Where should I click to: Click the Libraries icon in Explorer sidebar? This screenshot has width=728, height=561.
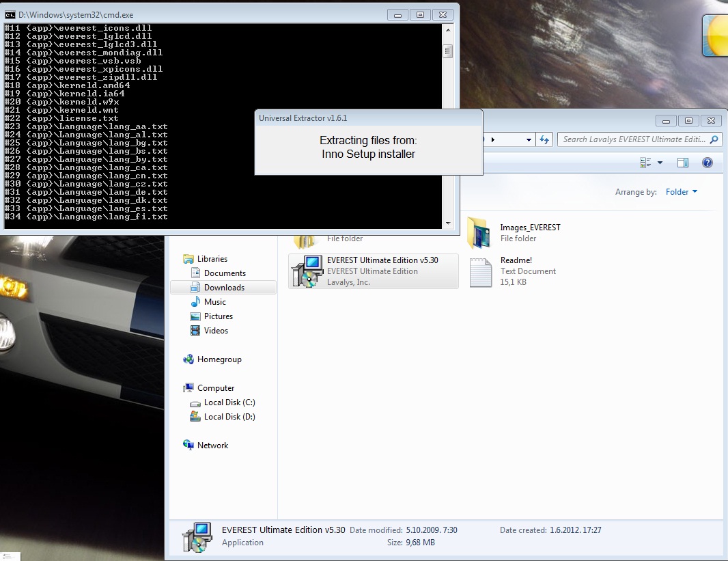(x=188, y=259)
